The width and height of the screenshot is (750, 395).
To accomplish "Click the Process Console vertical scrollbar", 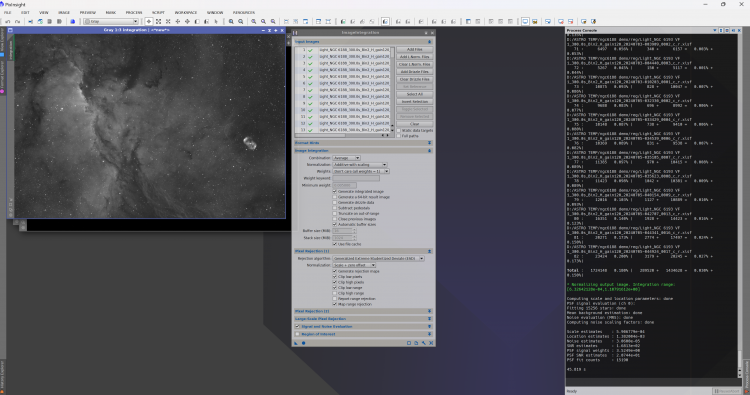I will 740,206.
